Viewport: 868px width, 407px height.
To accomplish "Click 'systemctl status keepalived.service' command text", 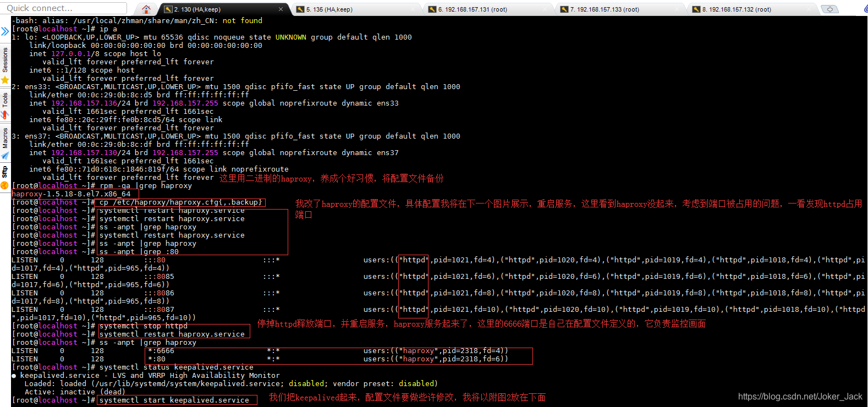I will tap(177, 367).
